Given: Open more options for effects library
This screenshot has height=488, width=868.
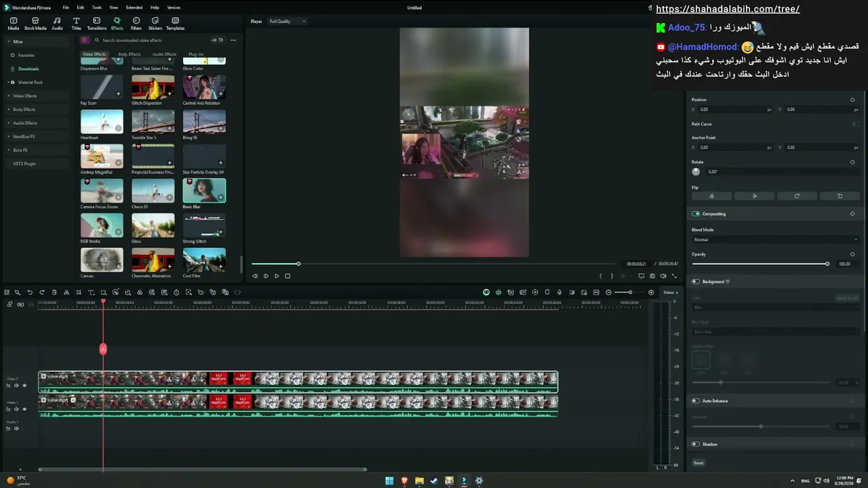Looking at the screenshot, I should 233,40.
